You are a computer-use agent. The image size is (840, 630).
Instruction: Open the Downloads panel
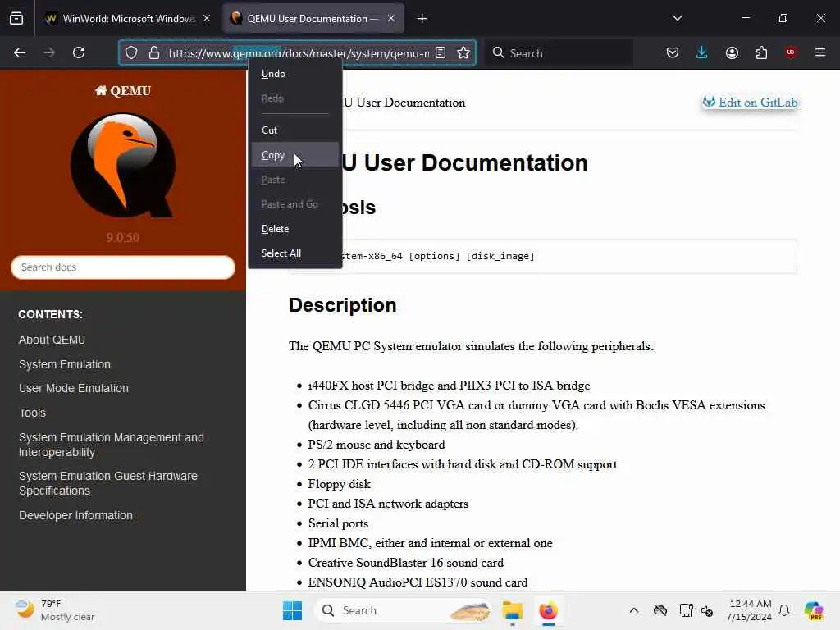coord(702,52)
